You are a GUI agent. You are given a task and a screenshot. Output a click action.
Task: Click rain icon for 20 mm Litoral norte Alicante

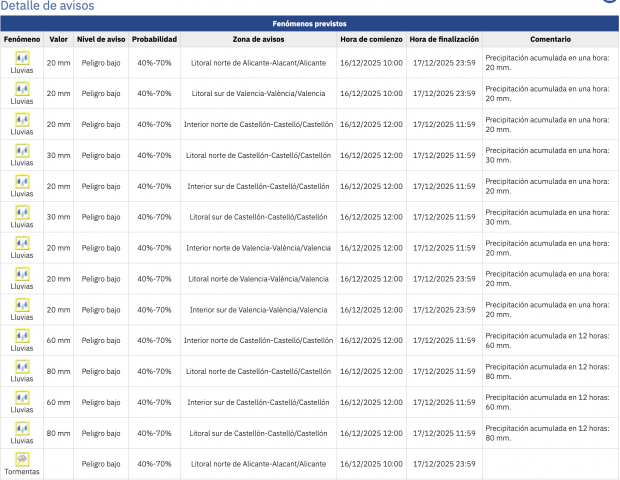point(22,57)
